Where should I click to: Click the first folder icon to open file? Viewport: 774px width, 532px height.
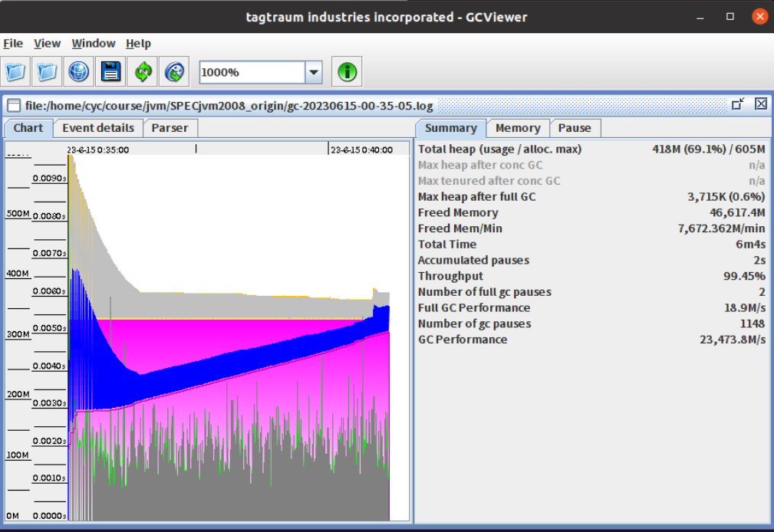coord(15,72)
